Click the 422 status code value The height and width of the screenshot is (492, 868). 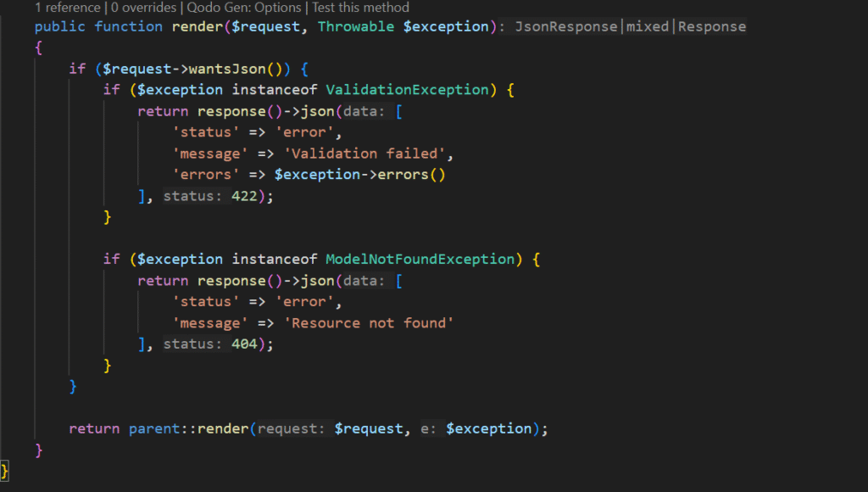click(x=245, y=196)
